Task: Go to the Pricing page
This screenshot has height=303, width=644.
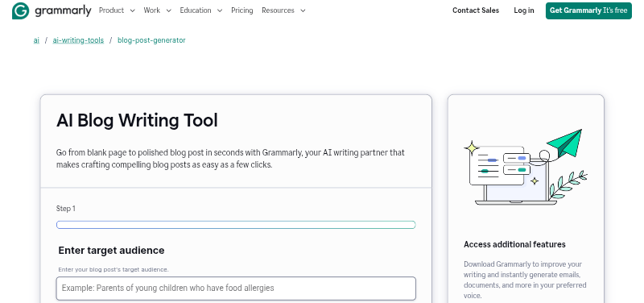Action: [x=242, y=10]
